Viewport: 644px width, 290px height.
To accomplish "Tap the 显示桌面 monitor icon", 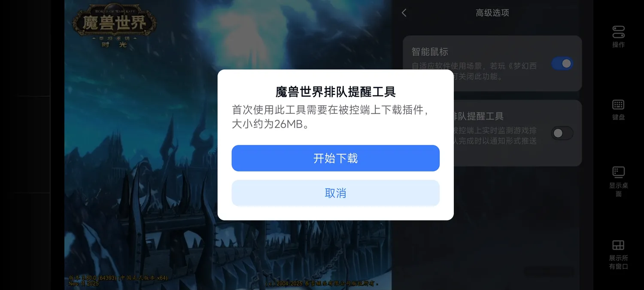I will pos(618,172).
